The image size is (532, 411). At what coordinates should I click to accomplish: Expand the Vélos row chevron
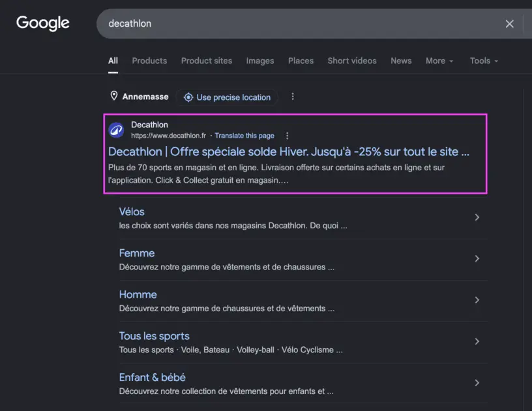[x=477, y=217]
